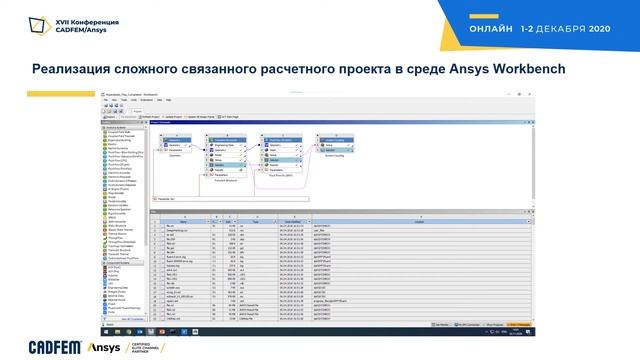The width and height of the screenshot is (640, 360).
Task: Click the Geometry cell in Geometry system A
Action: click(177, 145)
